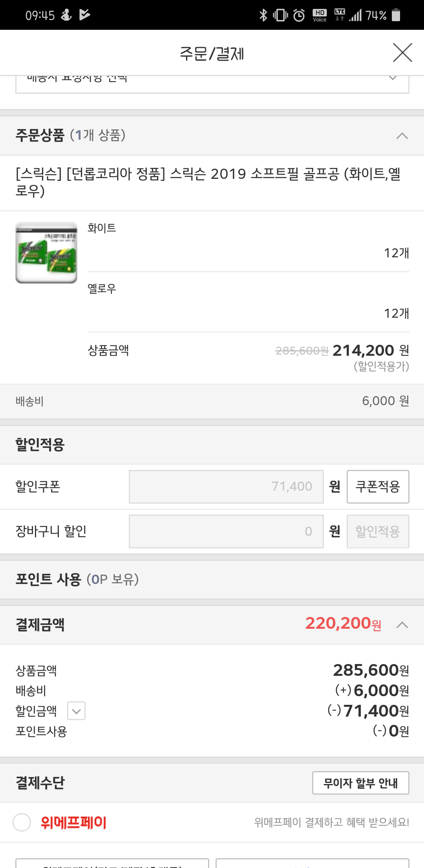Image resolution: width=424 pixels, height=868 pixels.
Task: Tap the 할인쿠폰 amount field
Action: coord(226,486)
